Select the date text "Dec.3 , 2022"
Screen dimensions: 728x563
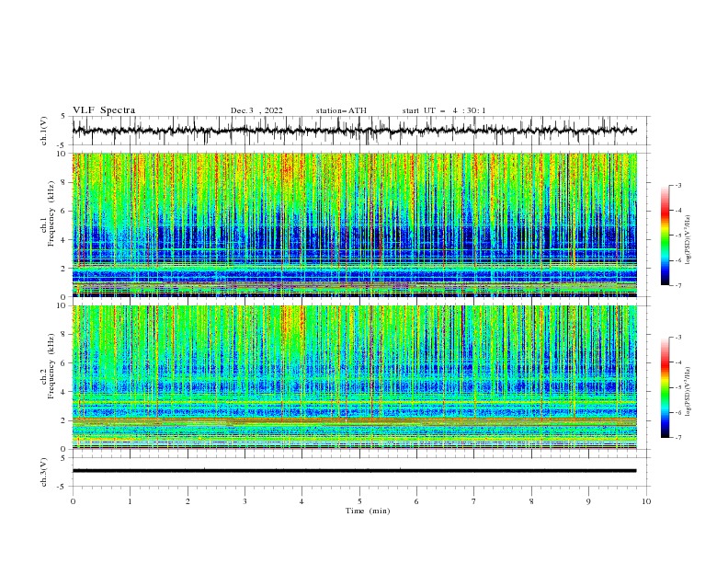click(x=256, y=110)
